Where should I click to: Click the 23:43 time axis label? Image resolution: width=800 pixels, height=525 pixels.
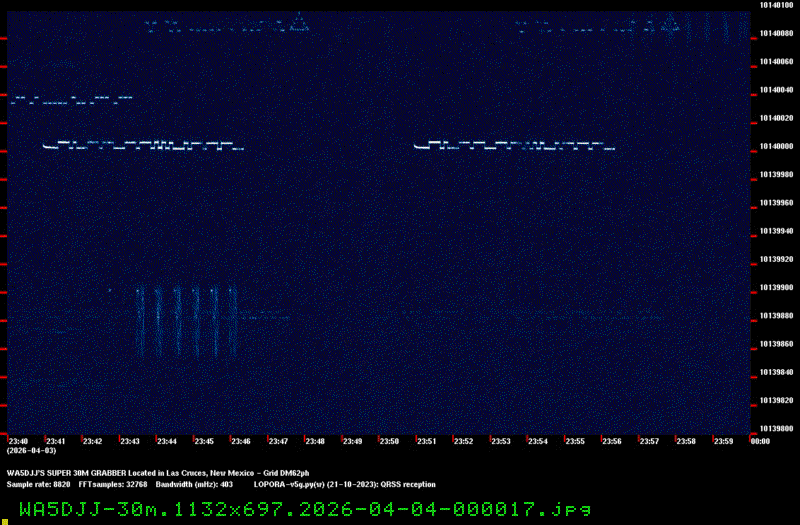coord(130,441)
